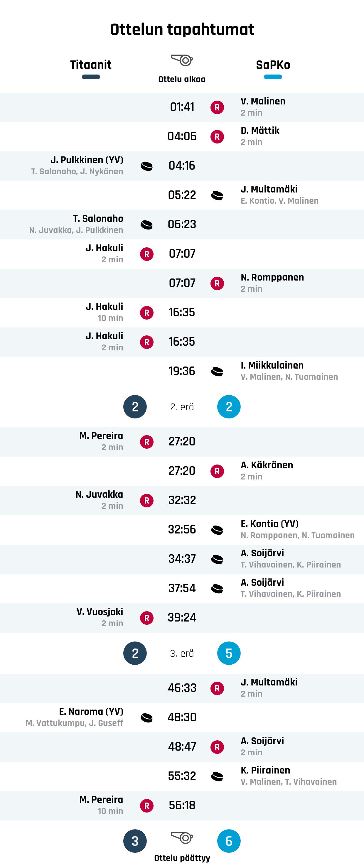Click the 3. erä period divider label
This screenshot has width=364, height=868.
pos(182,653)
